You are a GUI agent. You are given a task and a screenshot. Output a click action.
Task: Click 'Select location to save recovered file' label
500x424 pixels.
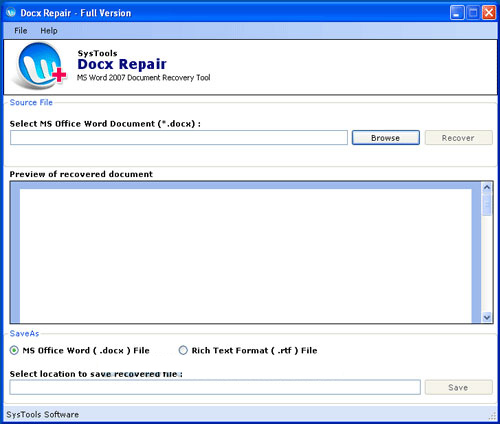coord(96,374)
